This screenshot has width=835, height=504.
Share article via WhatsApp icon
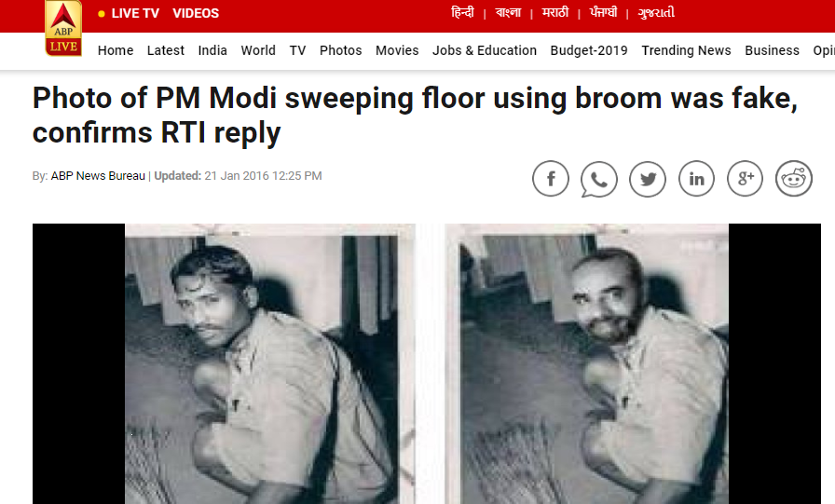[x=599, y=179]
